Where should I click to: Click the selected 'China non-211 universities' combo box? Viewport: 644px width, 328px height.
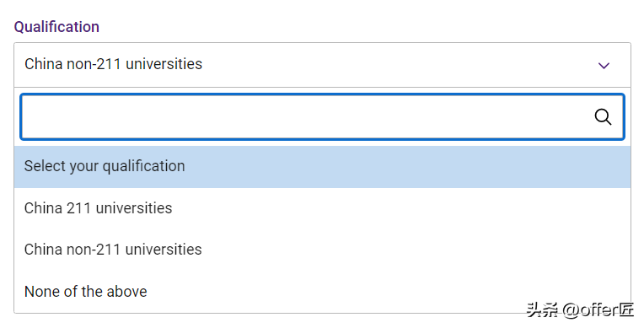point(322,65)
